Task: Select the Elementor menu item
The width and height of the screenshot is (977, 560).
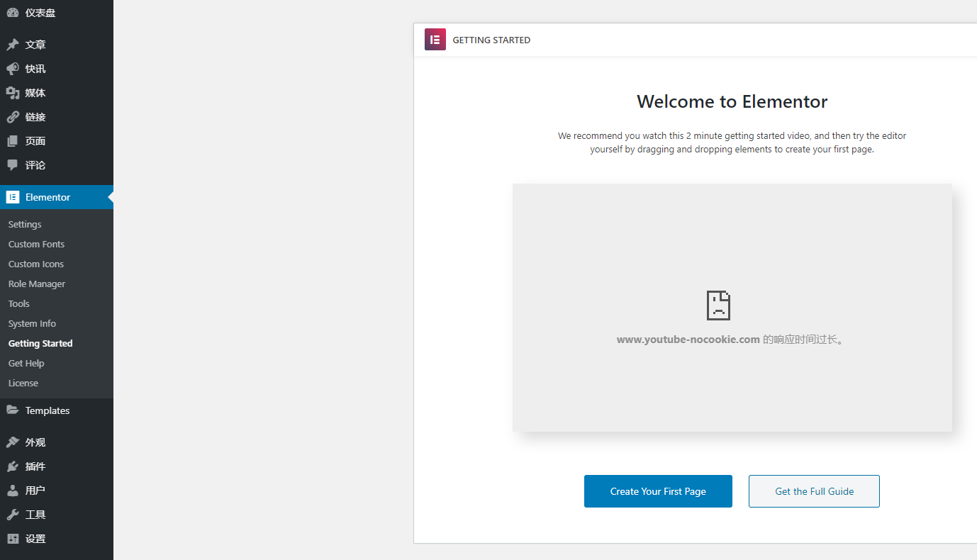Action: click(57, 197)
